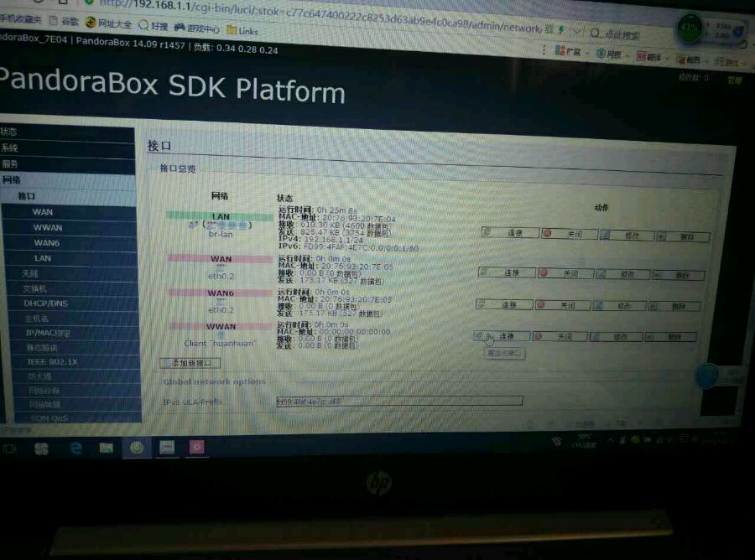Open the 系统 (System) sidebar menu

click(67, 148)
